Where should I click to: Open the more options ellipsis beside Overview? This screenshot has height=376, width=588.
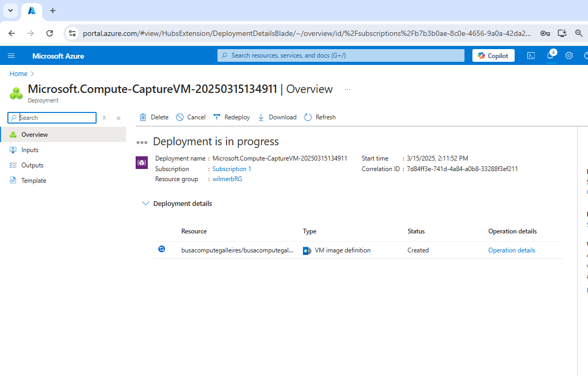click(x=348, y=89)
